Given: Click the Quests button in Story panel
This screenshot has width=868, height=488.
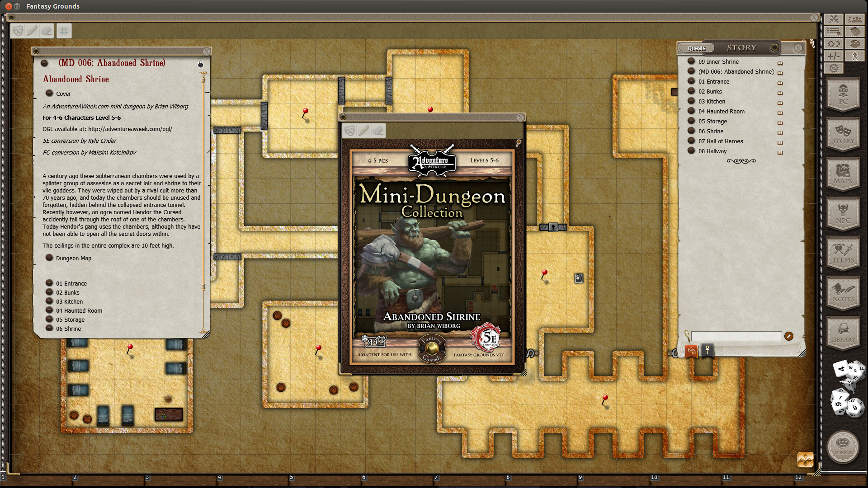Looking at the screenshot, I should pos(696,48).
